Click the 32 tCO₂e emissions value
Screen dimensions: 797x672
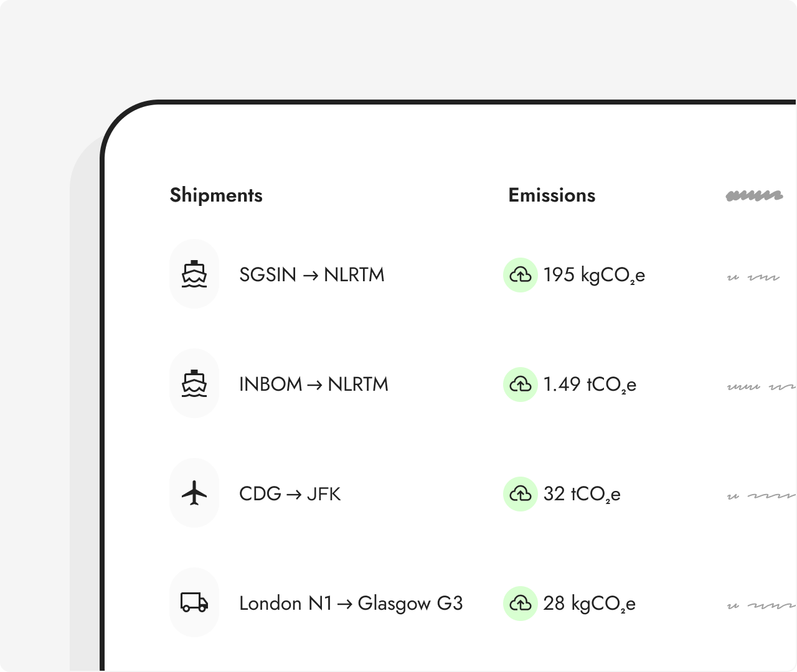pyautogui.click(x=582, y=493)
